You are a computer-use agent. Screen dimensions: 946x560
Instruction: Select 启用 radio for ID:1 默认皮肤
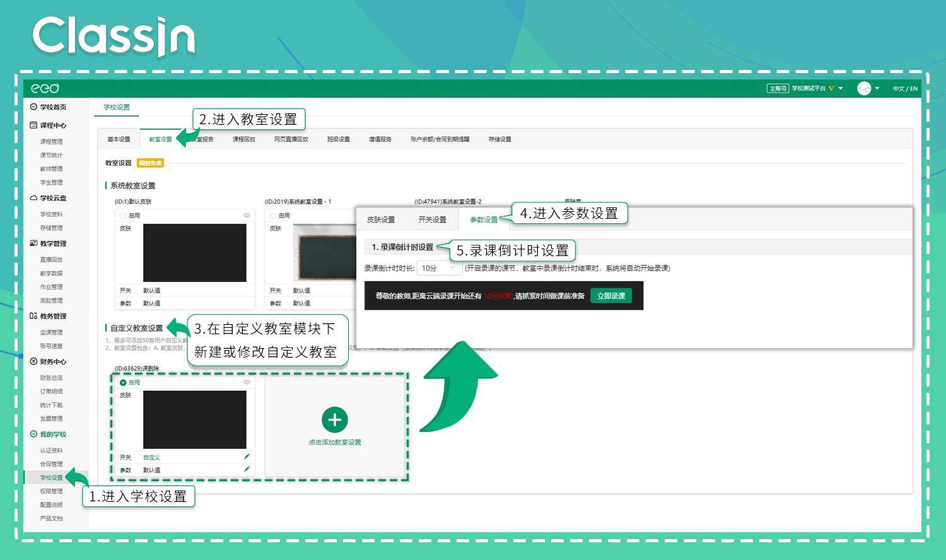(x=123, y=216)
